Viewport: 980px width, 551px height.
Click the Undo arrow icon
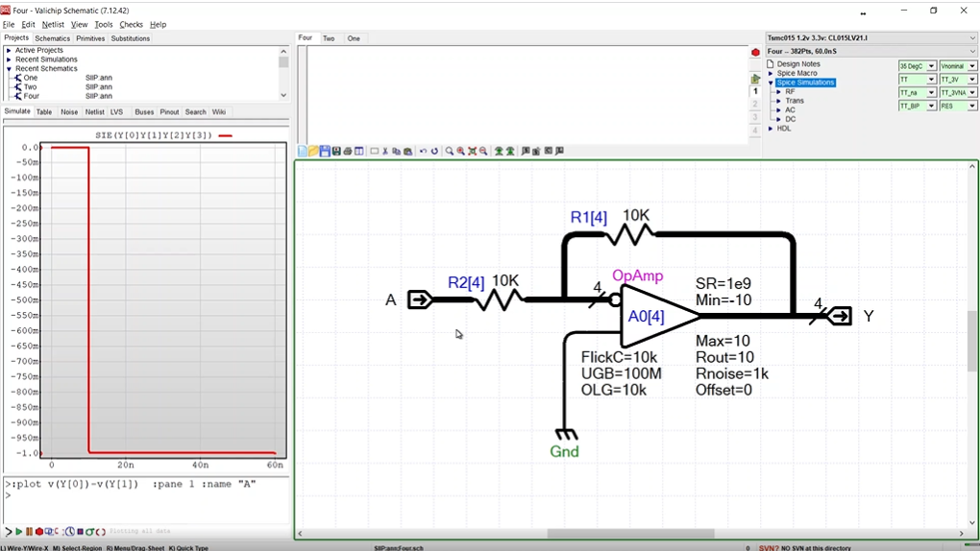coord(423,152)
